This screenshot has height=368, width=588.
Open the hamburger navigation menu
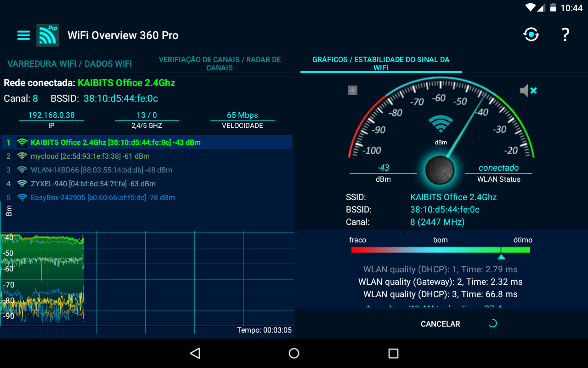(x=23, y=35)
